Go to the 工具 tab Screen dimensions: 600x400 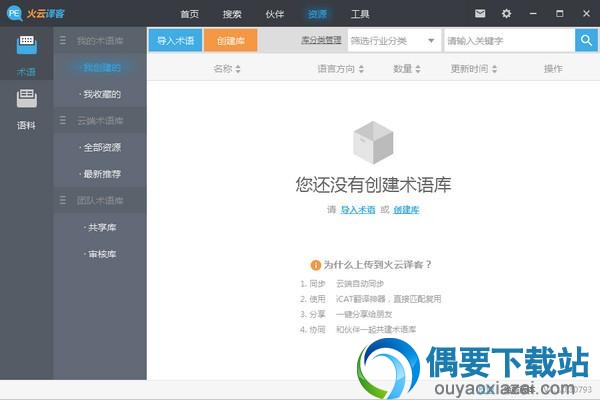(360, 14)
